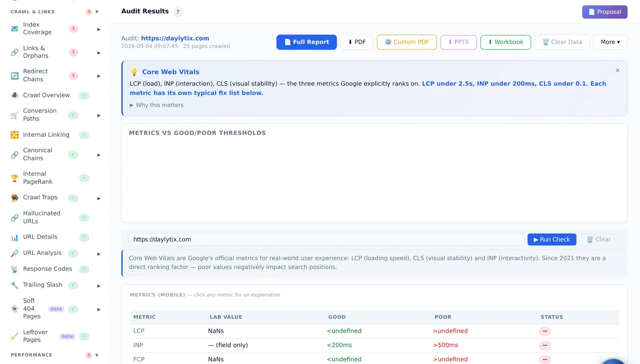Click the Redirect Chains arrows icon
Viewport: 640px width, 364px height.
(15, 75)
